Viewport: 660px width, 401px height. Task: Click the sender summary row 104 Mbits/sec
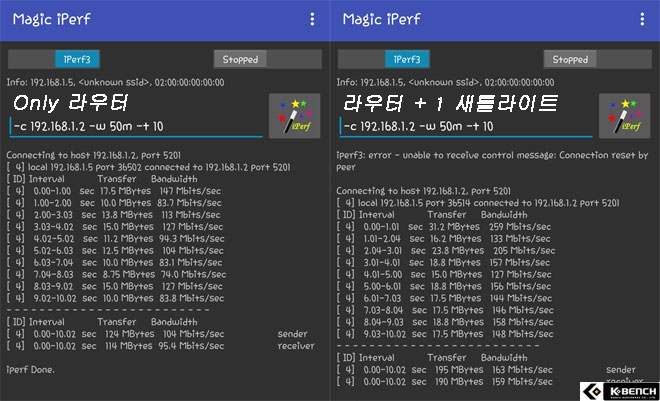coord(157,334)
